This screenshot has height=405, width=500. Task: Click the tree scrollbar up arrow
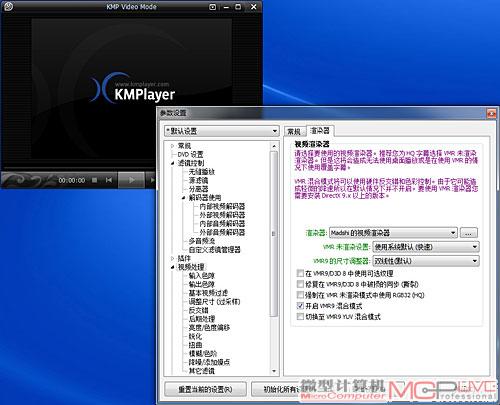click(274, 146)
